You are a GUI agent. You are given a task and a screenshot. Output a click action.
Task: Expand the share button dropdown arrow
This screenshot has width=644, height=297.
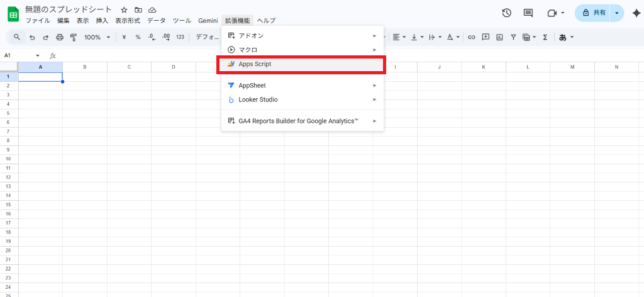[x=616, y=13]
